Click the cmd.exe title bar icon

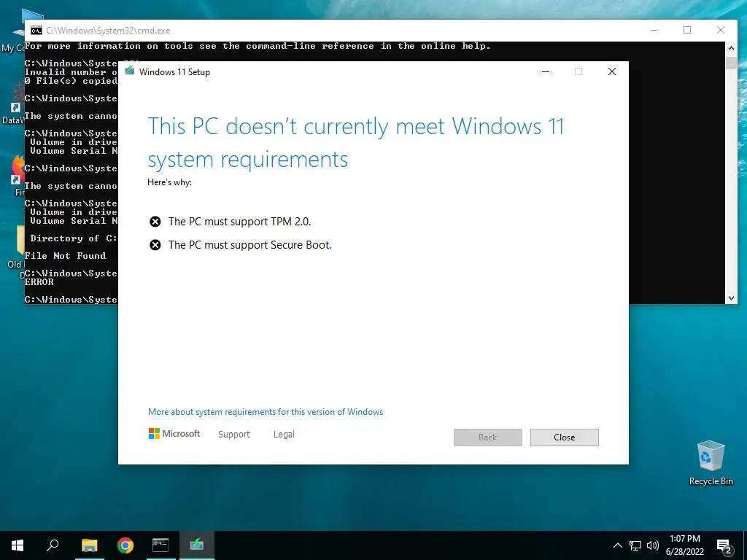[36, 31]
